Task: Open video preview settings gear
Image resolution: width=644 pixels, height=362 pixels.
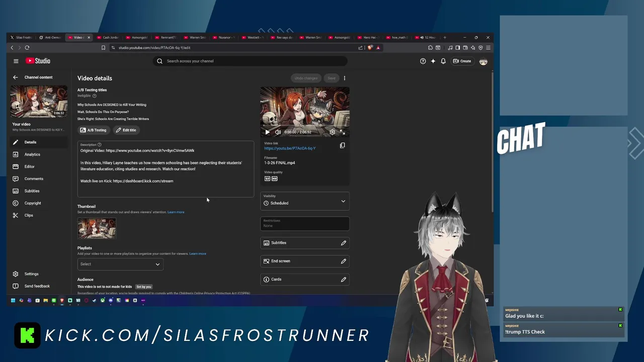Action: click(x=333, y=132)
